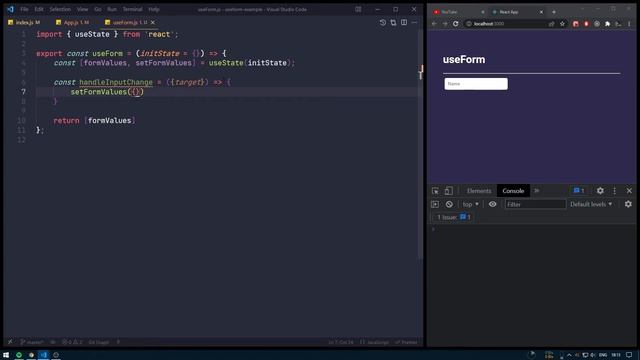Switch to the Elements tab in DevTools
This screenshot has width=640, height=360.
click(479, 191)
